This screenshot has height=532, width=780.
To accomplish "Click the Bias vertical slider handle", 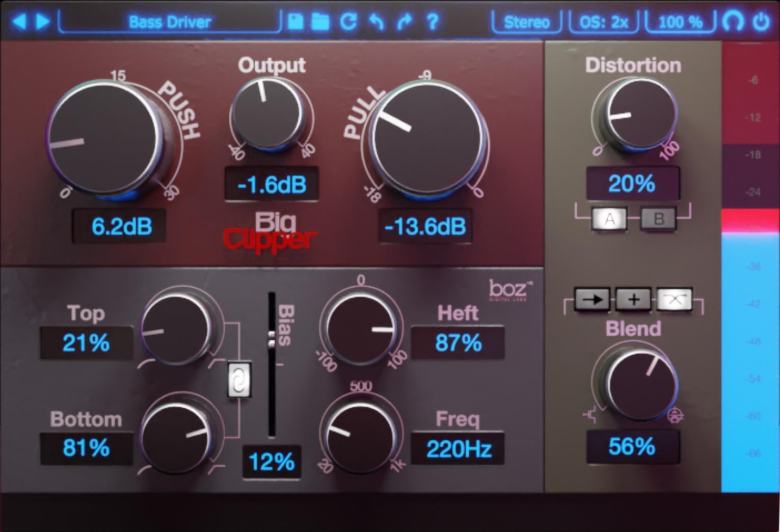I will (272, 339).
